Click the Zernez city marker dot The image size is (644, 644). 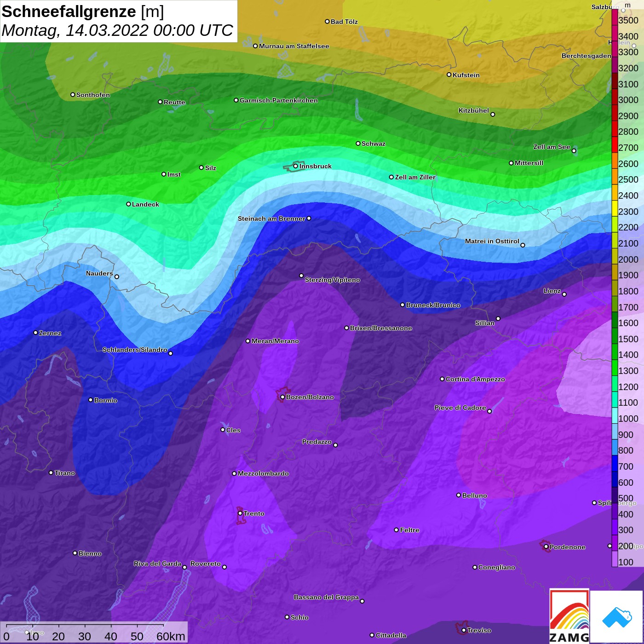(35, 333)
